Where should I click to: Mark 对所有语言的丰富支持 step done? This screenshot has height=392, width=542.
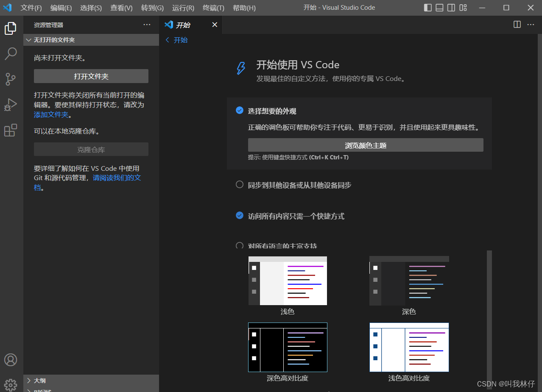click(240, 246)
